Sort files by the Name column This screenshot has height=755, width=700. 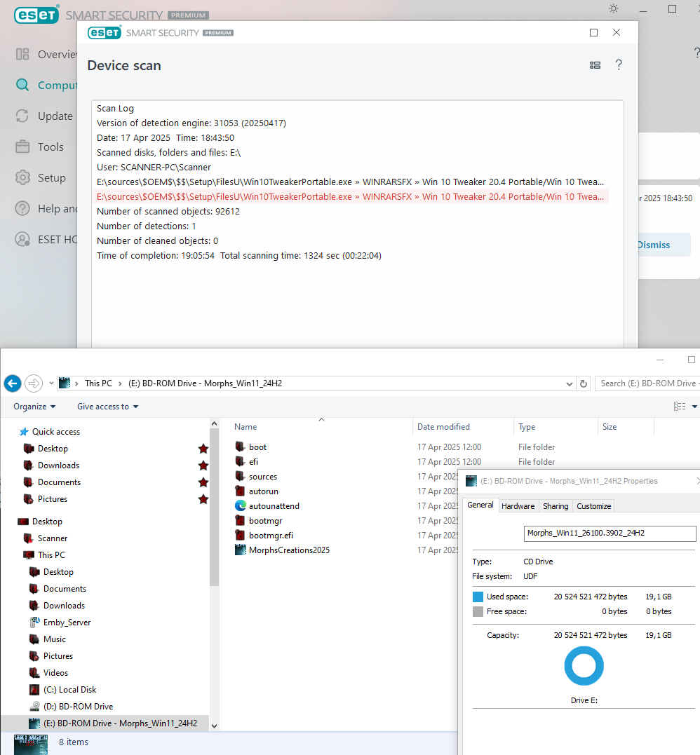point(245,427)
